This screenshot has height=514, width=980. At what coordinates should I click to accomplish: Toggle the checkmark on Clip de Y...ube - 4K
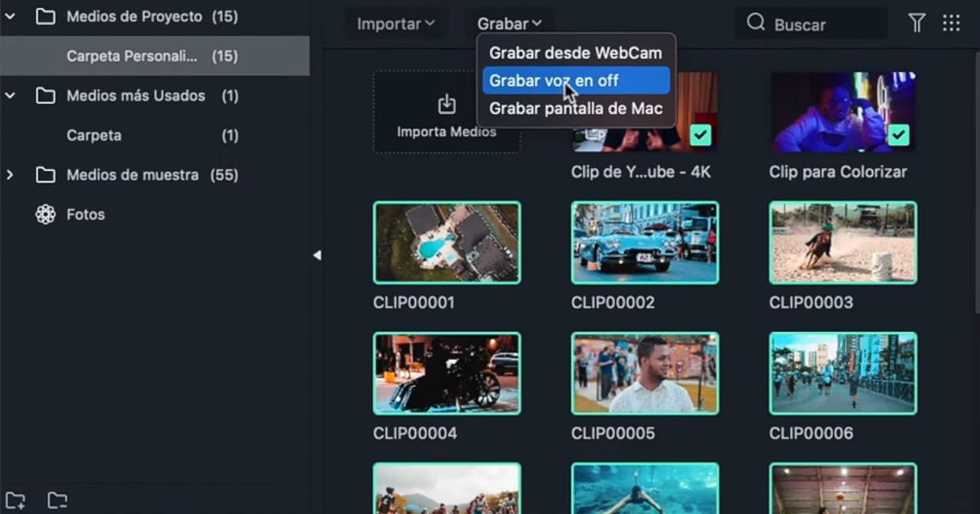click(700, 136)
